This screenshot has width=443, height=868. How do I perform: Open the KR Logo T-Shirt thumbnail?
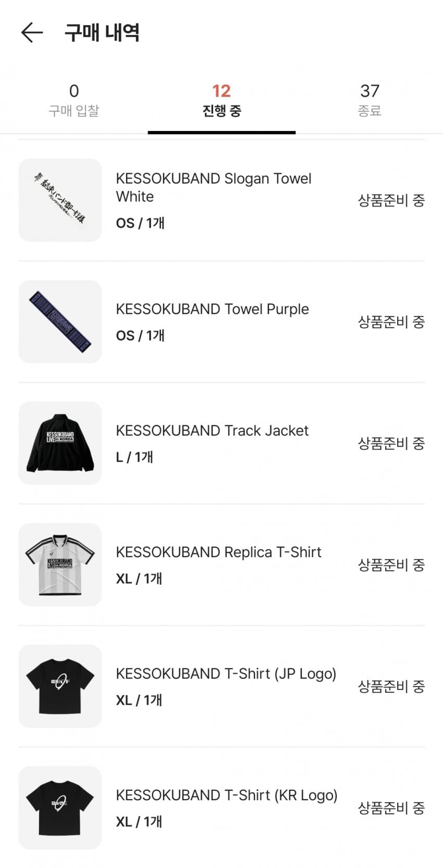coord(60,808)
